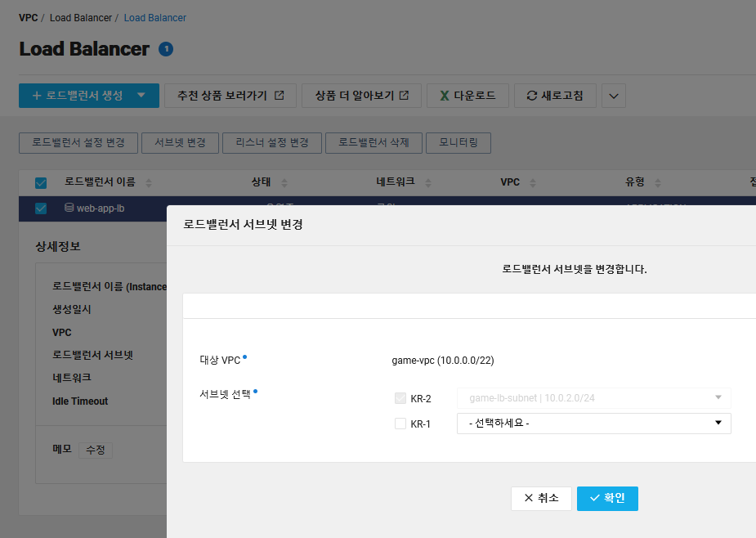Viewport: 756px width, 538px height.
Task: Select the web-app-lb row name
Action: point(101,208)
